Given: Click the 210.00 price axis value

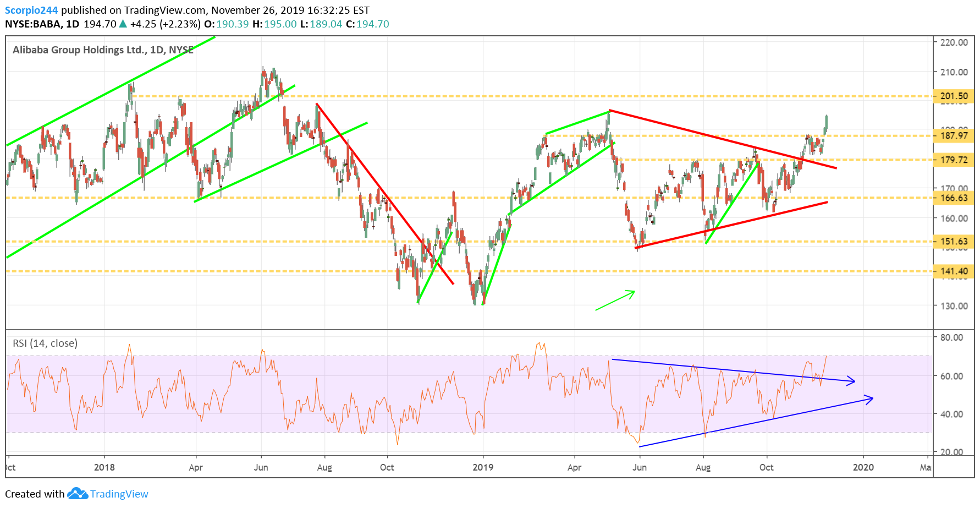Looking at the screenshot, I should 954,72.
